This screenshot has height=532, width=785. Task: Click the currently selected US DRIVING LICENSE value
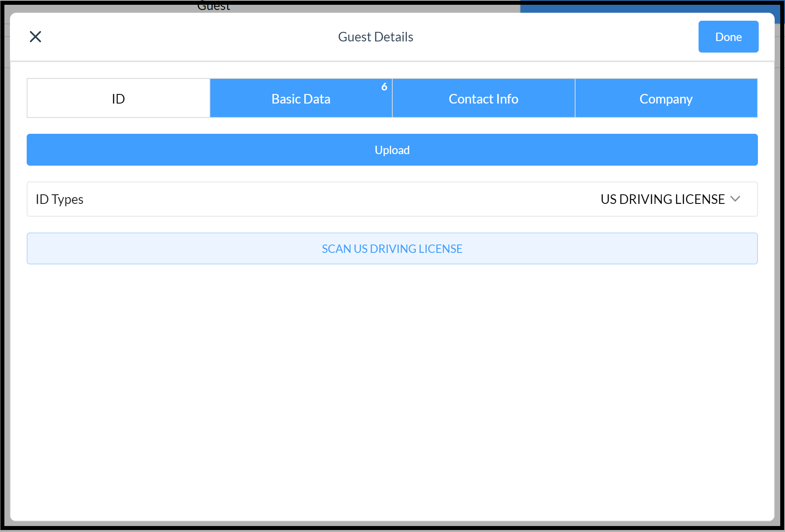point(663,199)
